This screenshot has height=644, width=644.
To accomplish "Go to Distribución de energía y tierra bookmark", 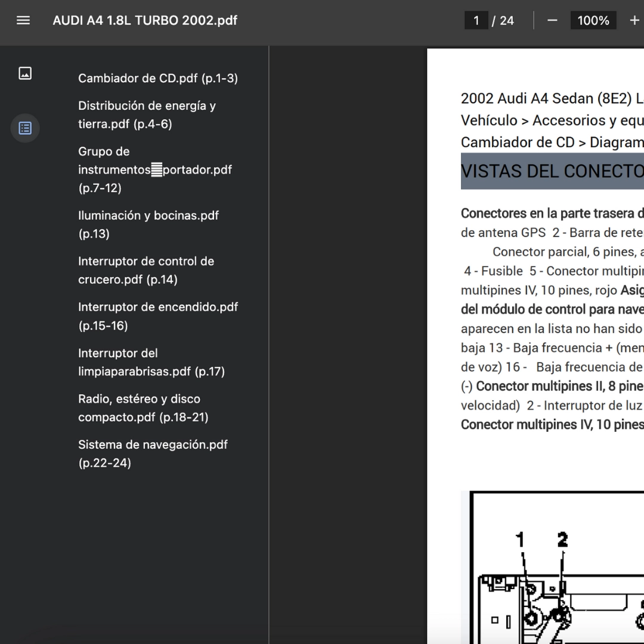I will tap(147, 114).
